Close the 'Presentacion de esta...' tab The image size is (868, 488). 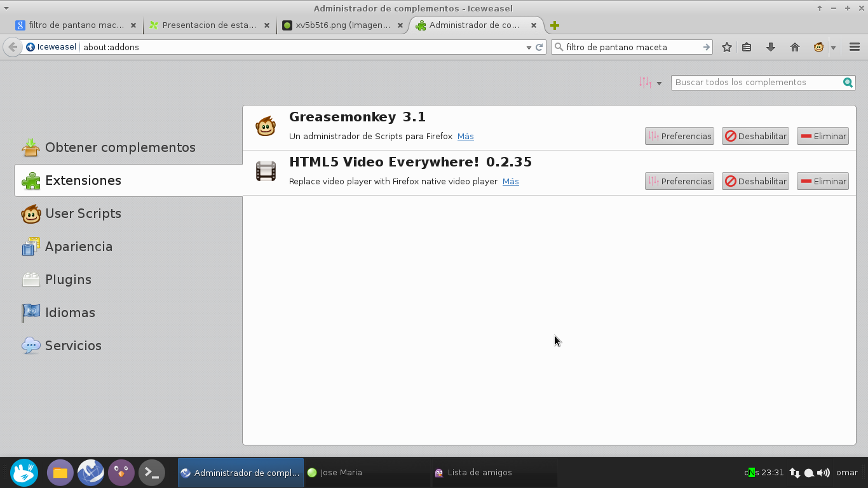coord(267,25)
